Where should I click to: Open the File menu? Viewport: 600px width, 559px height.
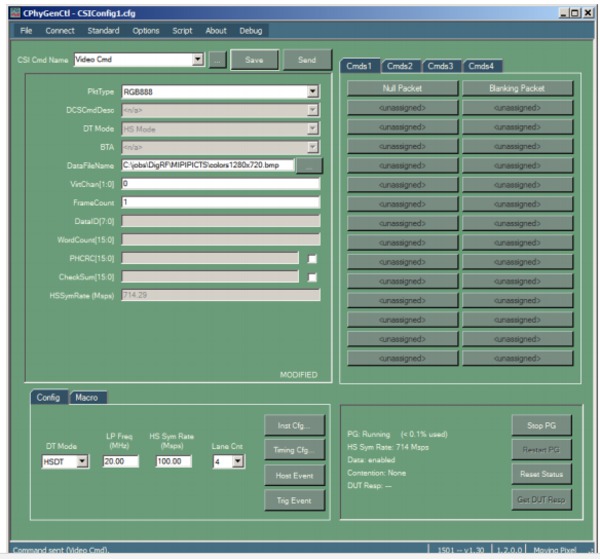[26, 31]
